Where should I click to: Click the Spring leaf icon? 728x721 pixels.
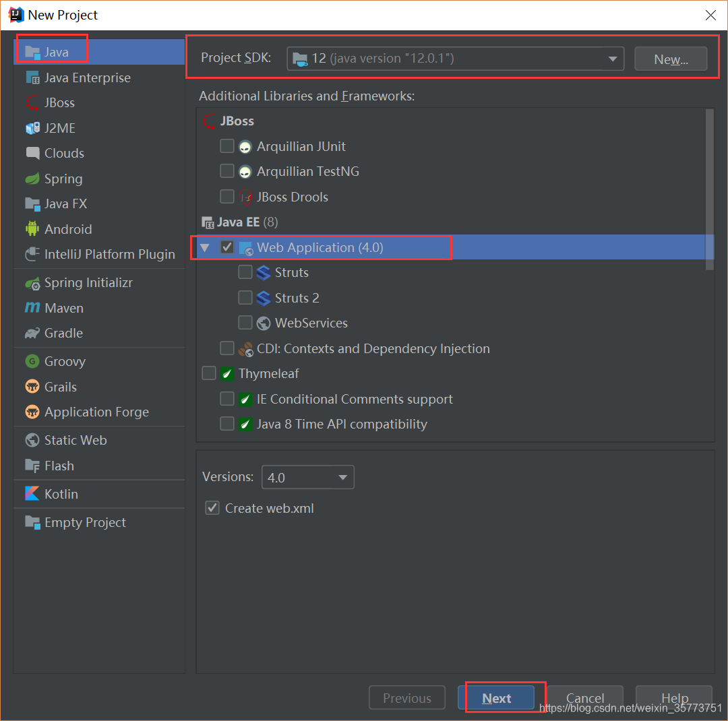coord(32,179)
